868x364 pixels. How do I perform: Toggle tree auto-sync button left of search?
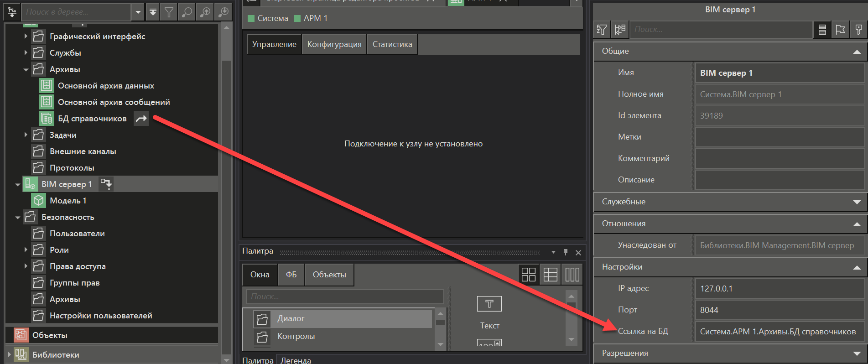click(x=12, y=12)
